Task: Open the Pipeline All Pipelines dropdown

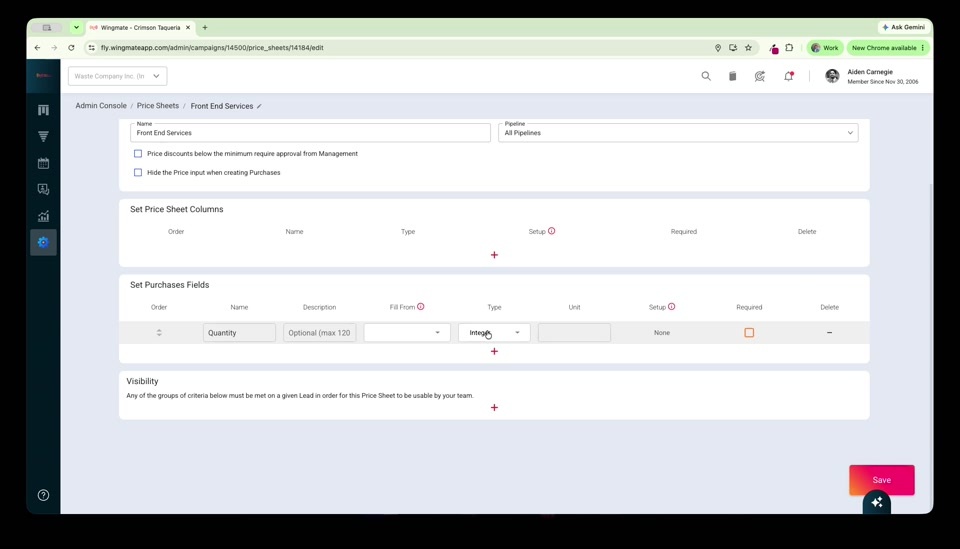Action: pos(678,133)
